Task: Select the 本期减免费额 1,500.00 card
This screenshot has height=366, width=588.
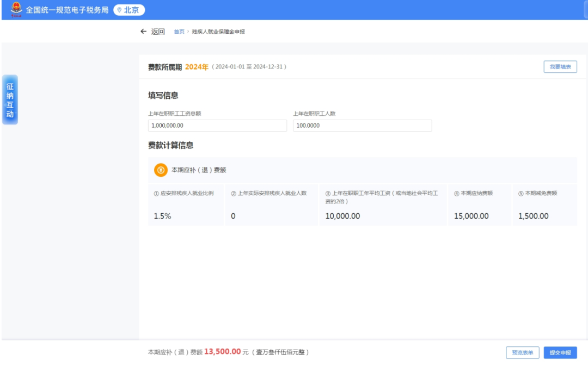Action: (x=544, y=205)
